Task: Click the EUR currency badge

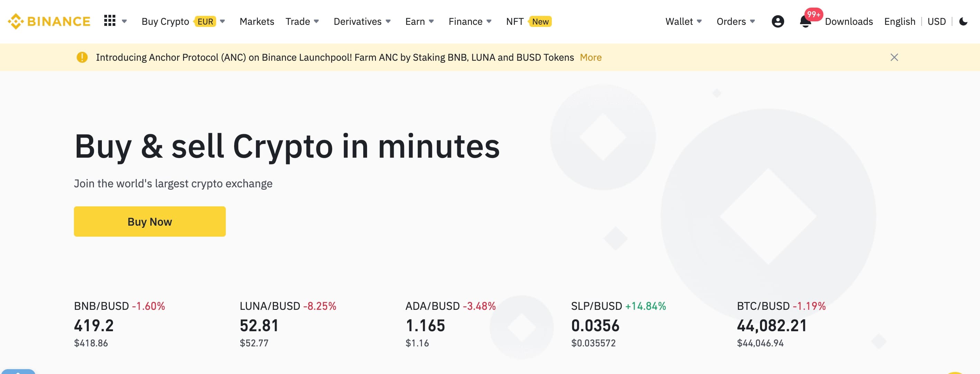Action: click(205, 21)
